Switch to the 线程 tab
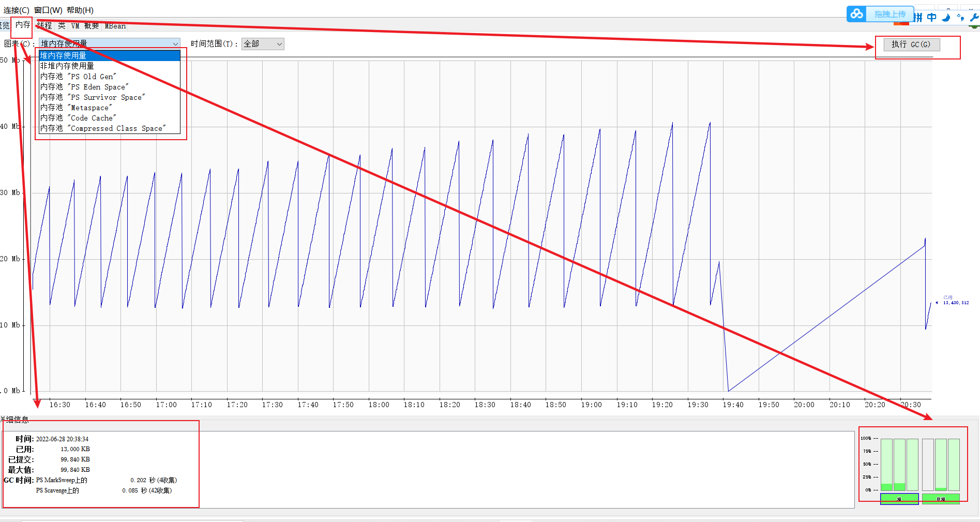The image size is (980, 522). 44,25
